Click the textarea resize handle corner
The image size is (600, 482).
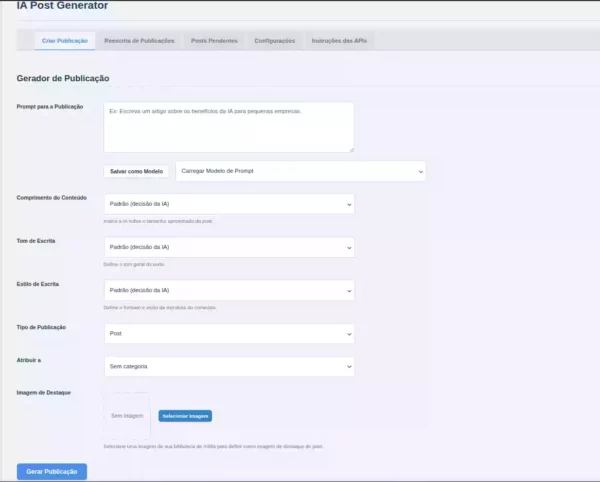coord(350,149)
